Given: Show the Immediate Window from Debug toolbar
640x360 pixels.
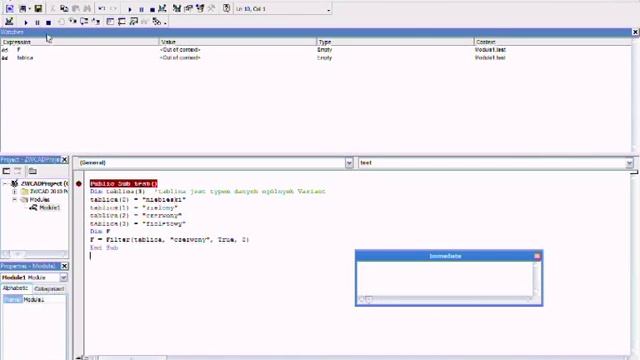Looking at the screenshot, I should [x=122, y=22].
